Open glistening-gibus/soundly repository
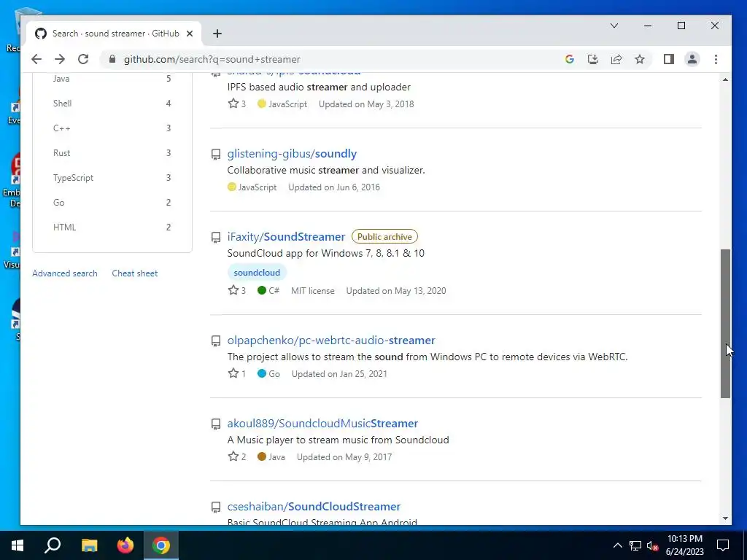This screenshot has width=747, height=560. [292, 153]
